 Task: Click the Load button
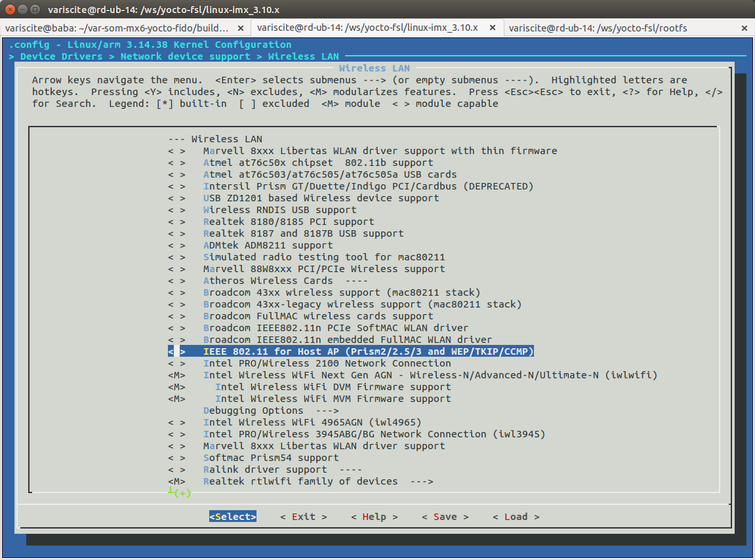click(516, 517)
